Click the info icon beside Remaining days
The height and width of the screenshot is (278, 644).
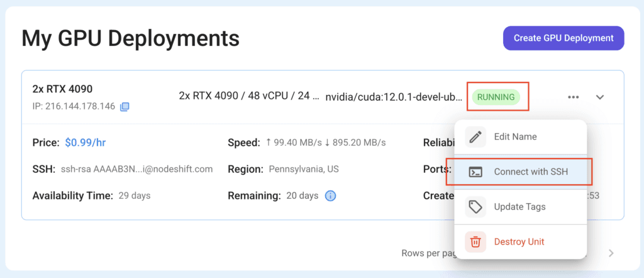pos(331,196)
